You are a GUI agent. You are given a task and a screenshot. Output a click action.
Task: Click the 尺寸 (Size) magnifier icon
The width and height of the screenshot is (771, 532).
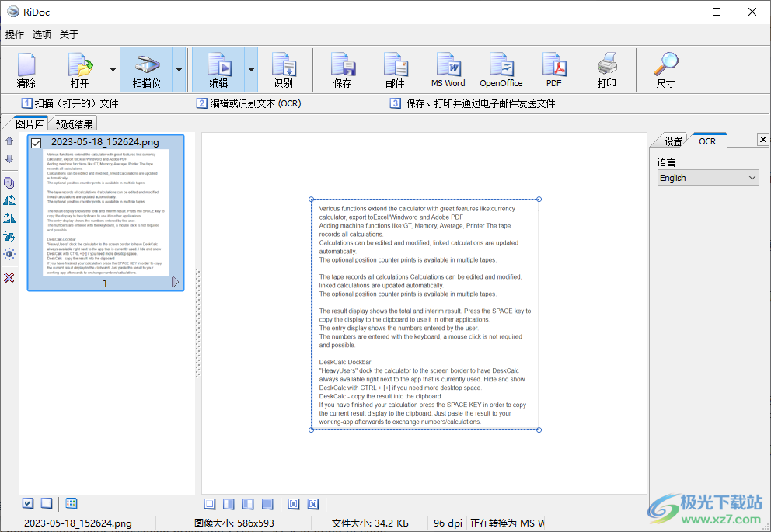(x=666, y=70)
